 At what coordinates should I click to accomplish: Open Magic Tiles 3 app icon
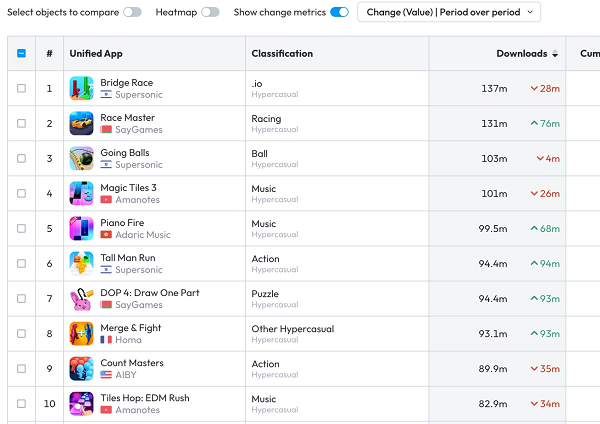coord(81,193)
